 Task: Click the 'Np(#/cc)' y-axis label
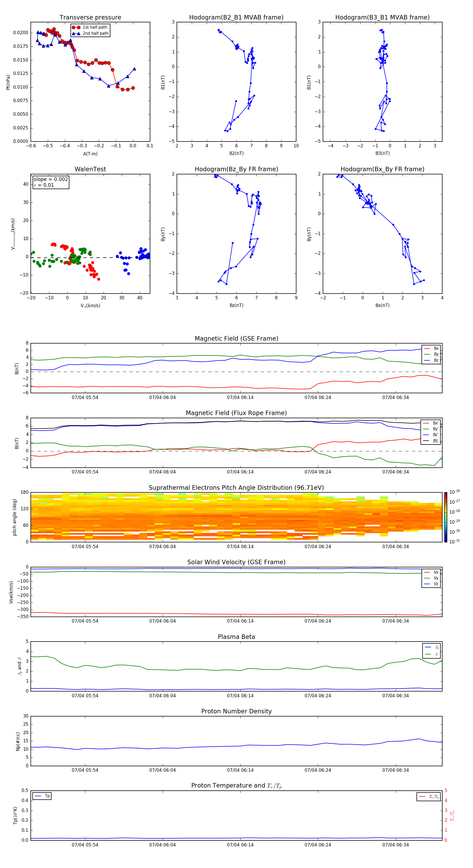[x=18, y=741]
